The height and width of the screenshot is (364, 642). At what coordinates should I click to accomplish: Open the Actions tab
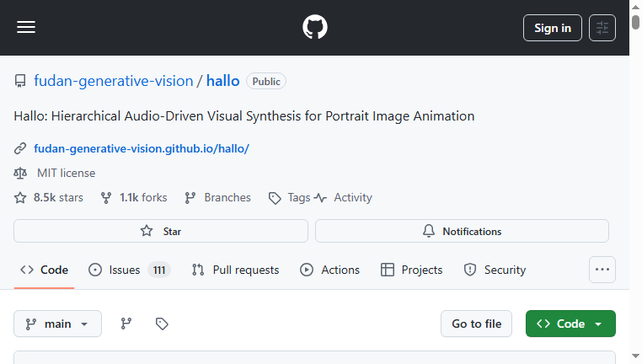click(330, 270)
